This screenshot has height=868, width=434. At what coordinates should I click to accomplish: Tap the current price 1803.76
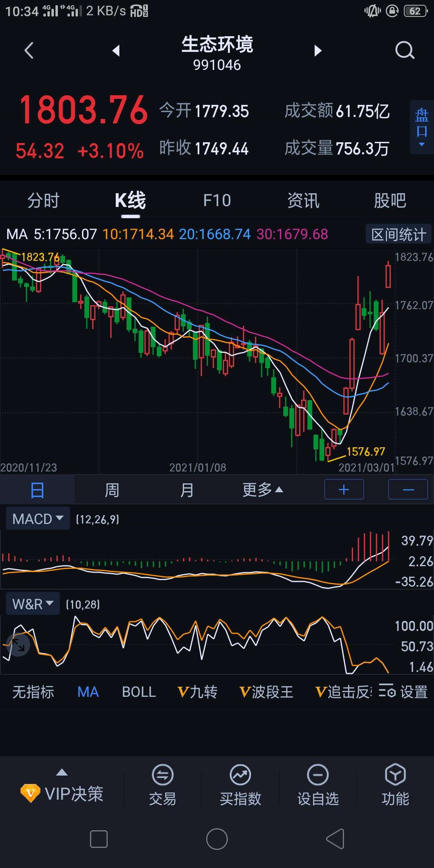pos(84,109)
